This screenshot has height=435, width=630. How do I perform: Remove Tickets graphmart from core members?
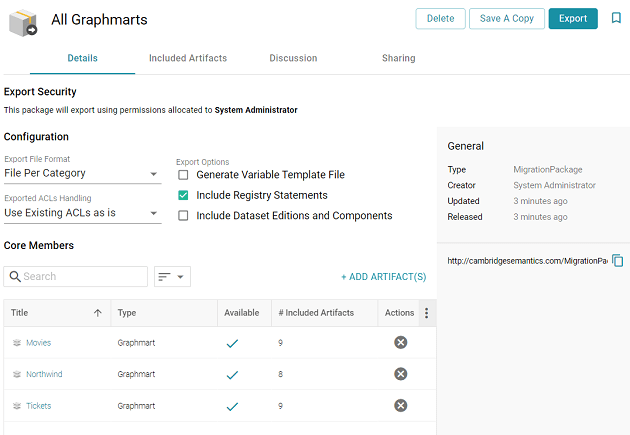tap(400, 406)
